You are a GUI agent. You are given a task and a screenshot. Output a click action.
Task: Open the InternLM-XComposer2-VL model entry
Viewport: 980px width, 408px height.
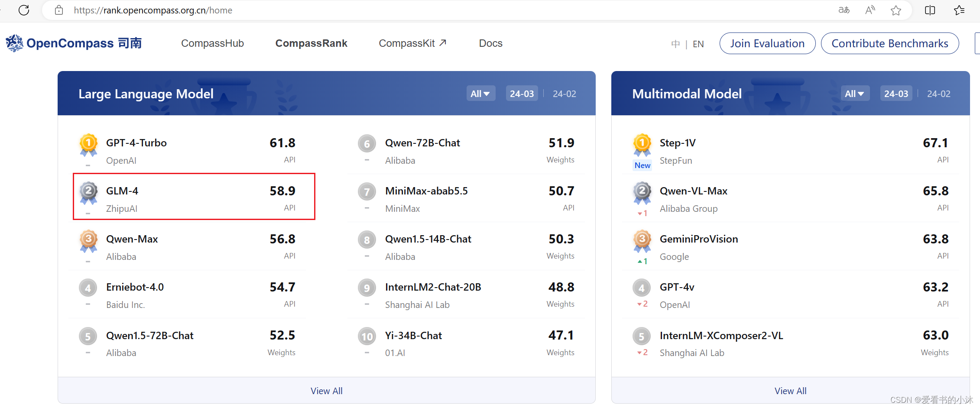(x=790, y=343)
